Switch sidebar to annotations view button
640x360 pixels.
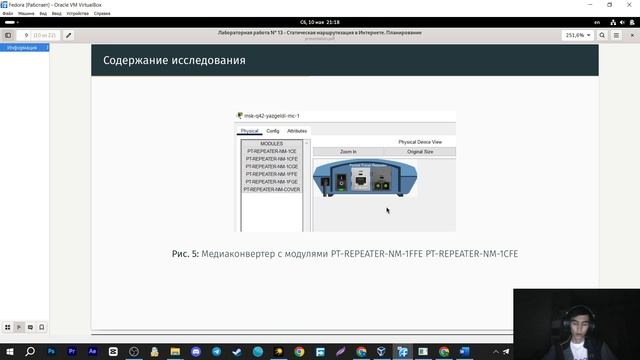coord(30,327)
